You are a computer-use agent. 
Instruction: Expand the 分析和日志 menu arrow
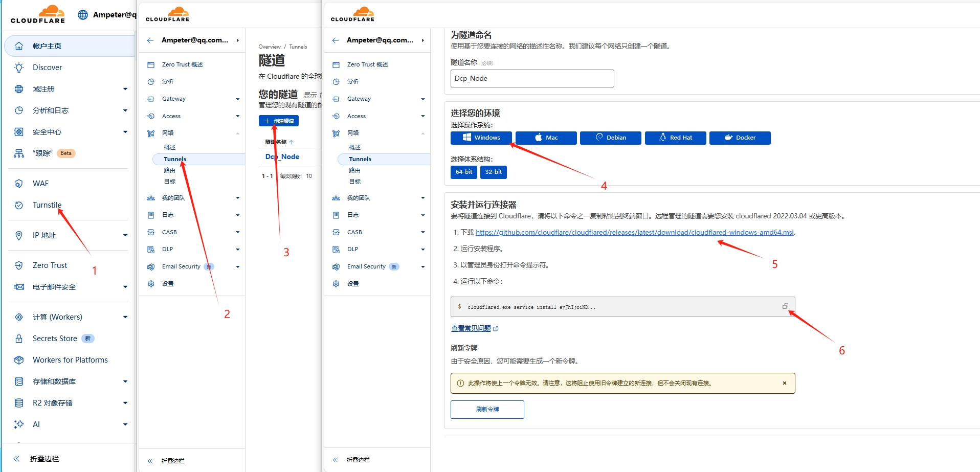[x=125, y=110]
